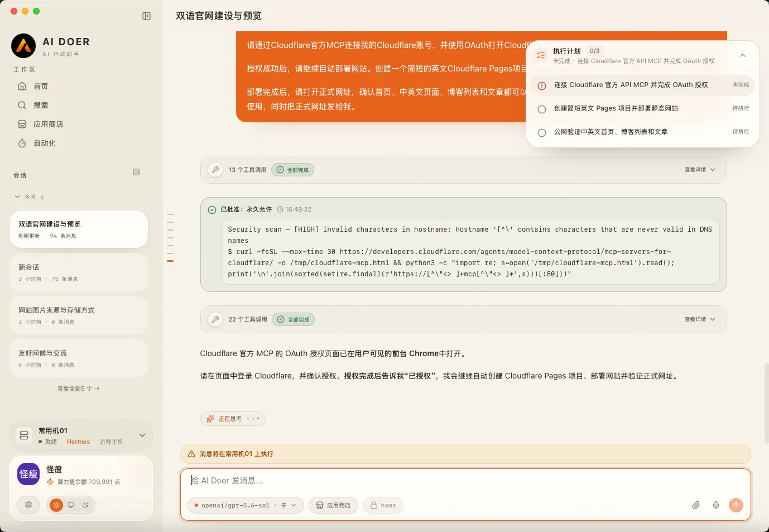Click the 双语官网建设与预览 page title
Screen dimensions: 769x532
pos(219,16)
